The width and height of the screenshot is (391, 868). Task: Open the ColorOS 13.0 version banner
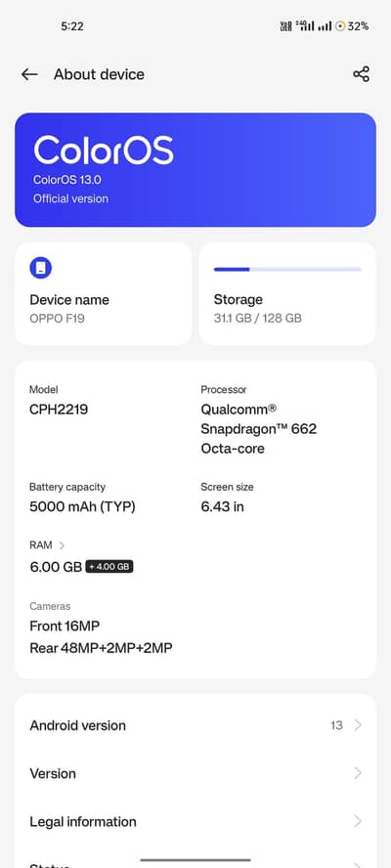click(x=195, y=170)
